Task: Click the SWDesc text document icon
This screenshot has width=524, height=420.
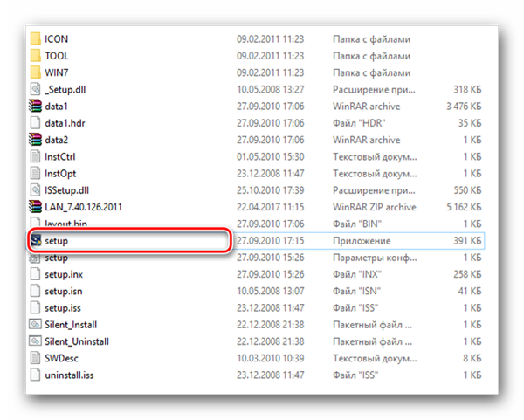Action: 35,358
